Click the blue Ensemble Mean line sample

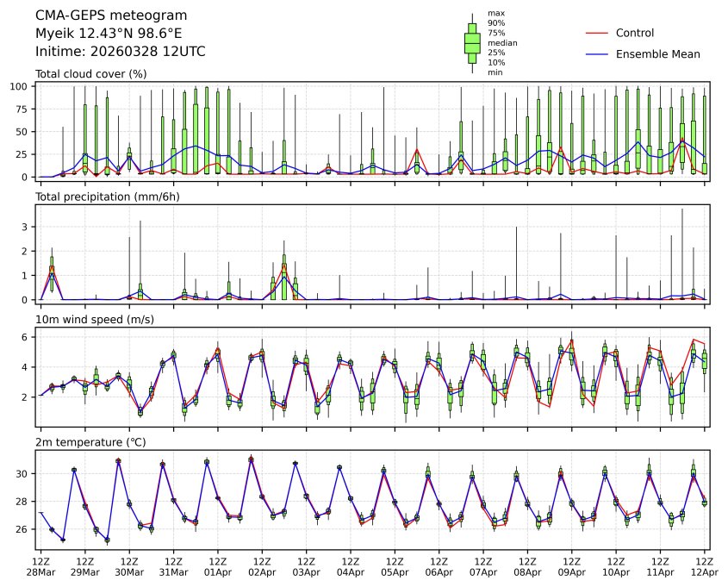[597, 54]
